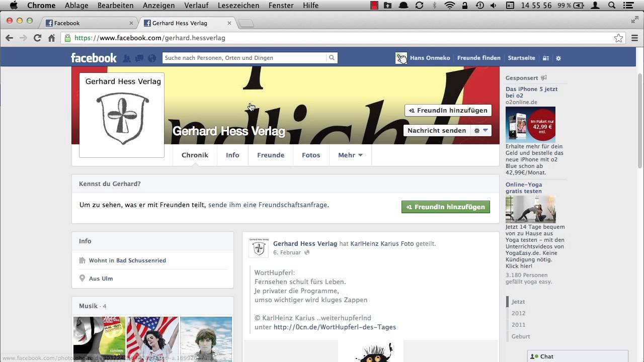Click the search magnifier button
The width and height of the screenshot is (644, 362).
point(332,58)
